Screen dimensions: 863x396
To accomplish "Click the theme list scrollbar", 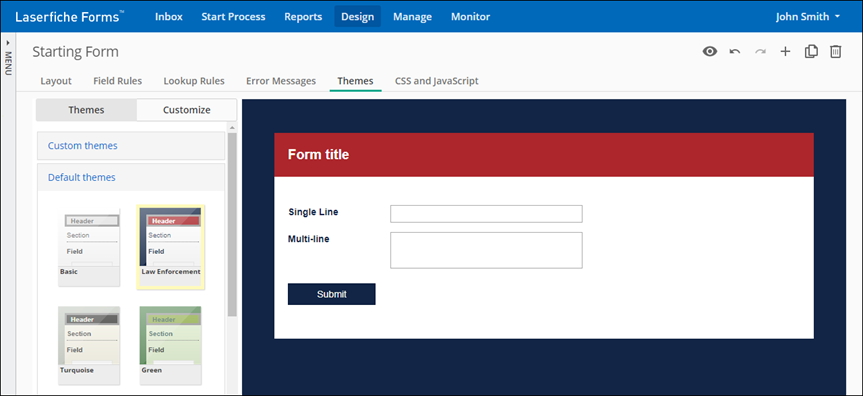I will click(232, 224).
